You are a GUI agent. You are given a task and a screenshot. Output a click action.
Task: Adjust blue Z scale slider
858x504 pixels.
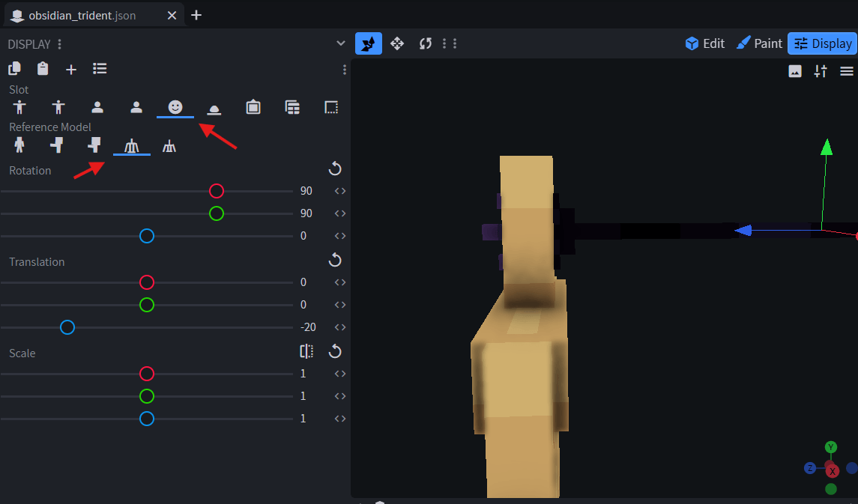[147, 419]
